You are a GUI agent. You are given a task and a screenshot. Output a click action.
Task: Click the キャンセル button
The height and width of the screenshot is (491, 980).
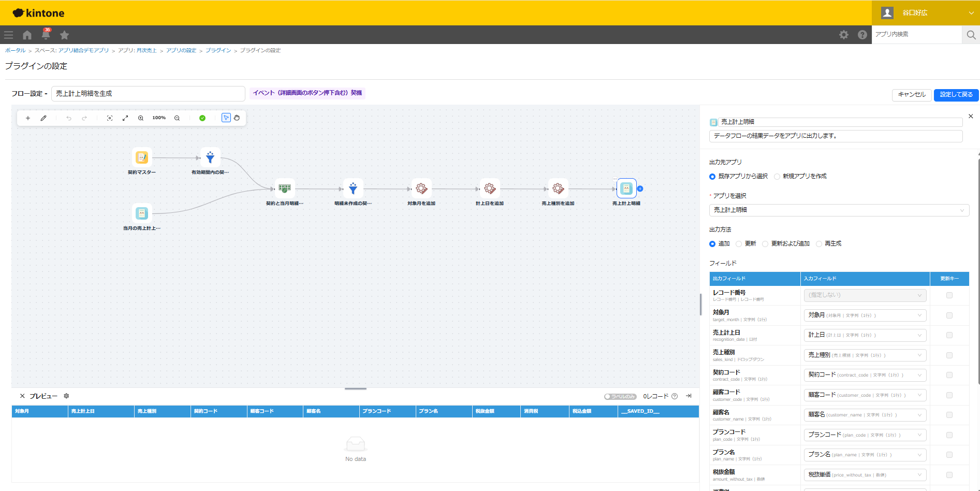pyautogui.click(x=912, y=95)
